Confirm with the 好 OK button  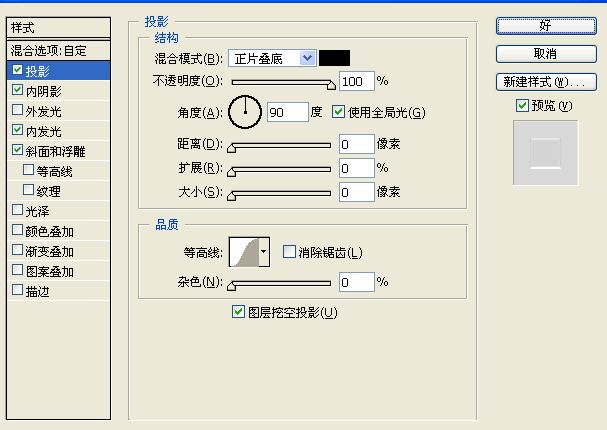point(546,26)
